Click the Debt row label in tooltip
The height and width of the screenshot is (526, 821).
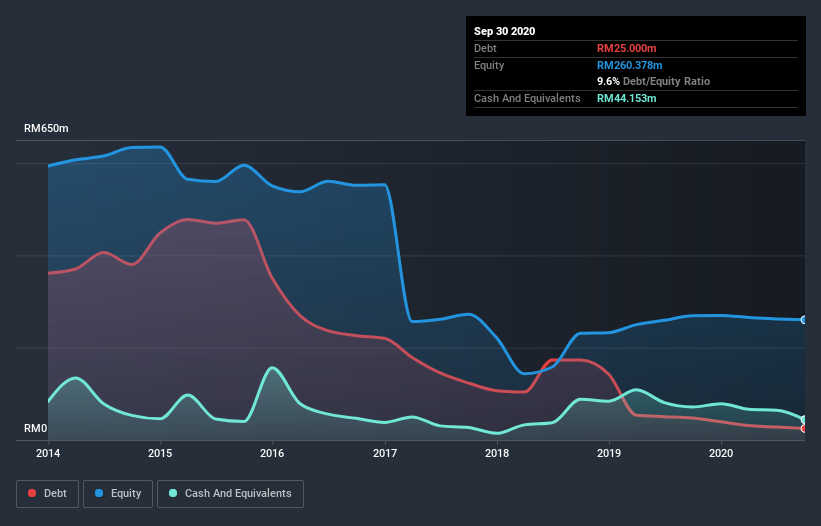[485, 48]
